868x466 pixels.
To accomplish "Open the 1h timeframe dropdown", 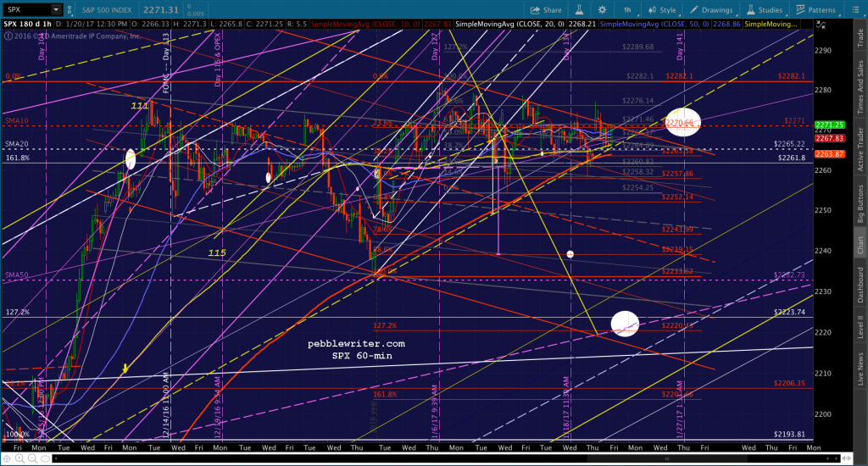I will [628, 10].
